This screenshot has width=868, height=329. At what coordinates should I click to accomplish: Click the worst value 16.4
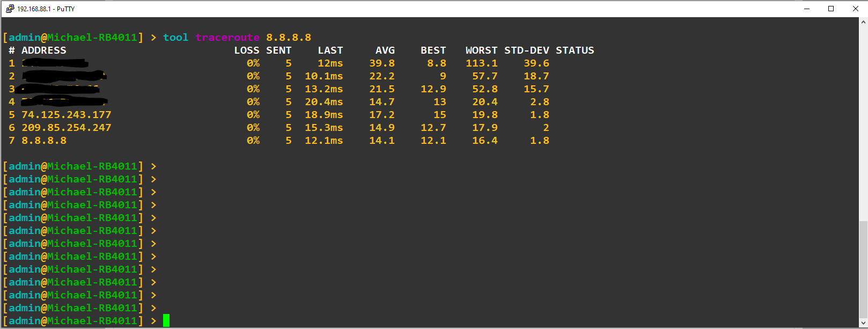coord(485,141)
